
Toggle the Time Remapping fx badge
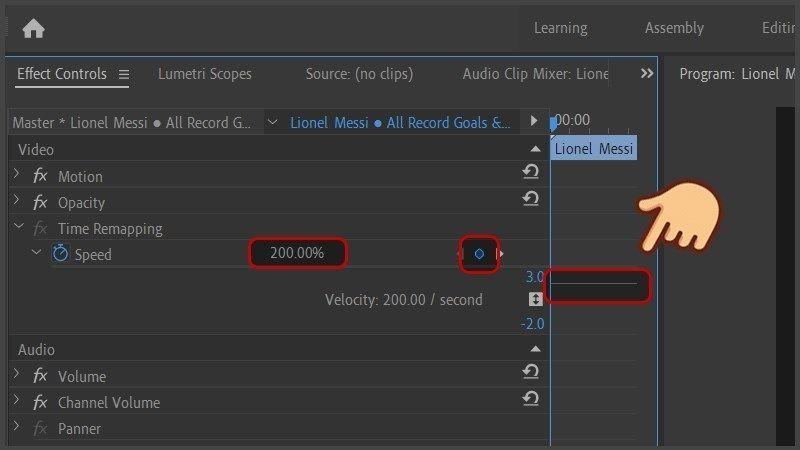40,229
